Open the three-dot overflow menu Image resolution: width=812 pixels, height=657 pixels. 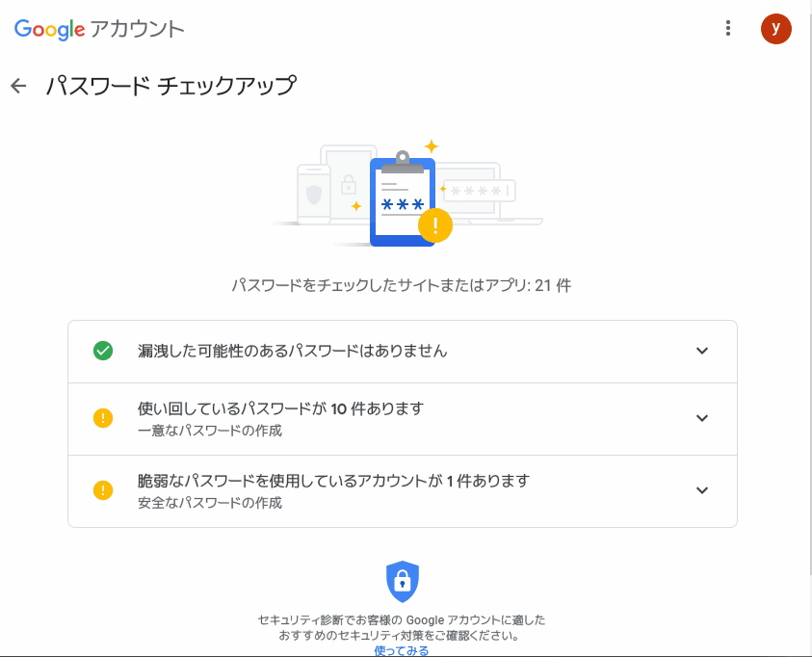pos(728,29)
